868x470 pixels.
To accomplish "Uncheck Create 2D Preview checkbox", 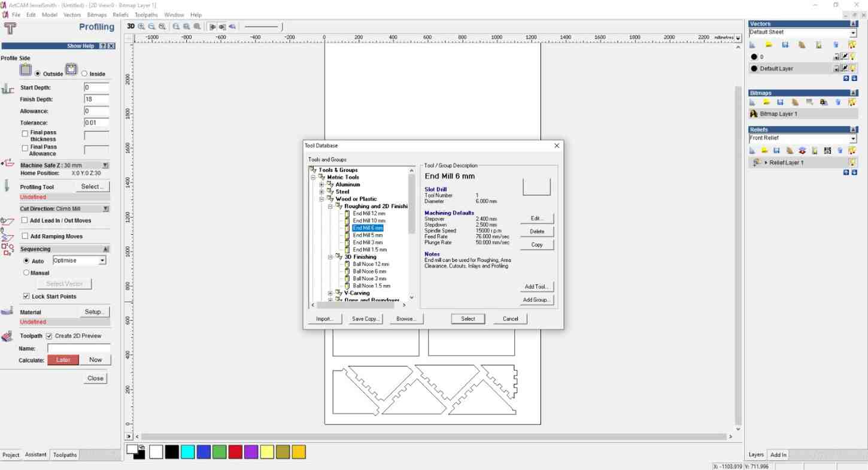I will 49,336.
